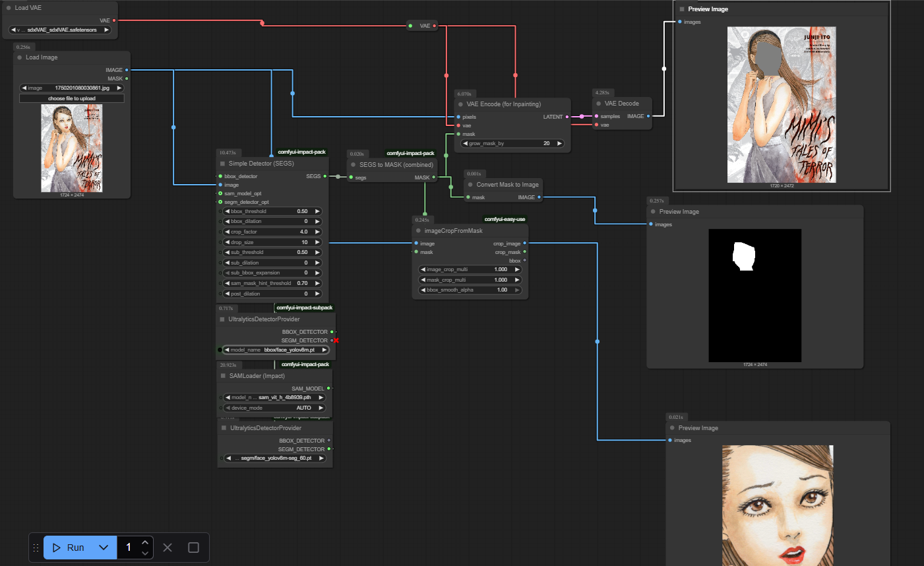Viewport: 924px width, 566px height.
Task: Decrease grow_mask_by with its left arrow
Action: [x=465, y=143]
